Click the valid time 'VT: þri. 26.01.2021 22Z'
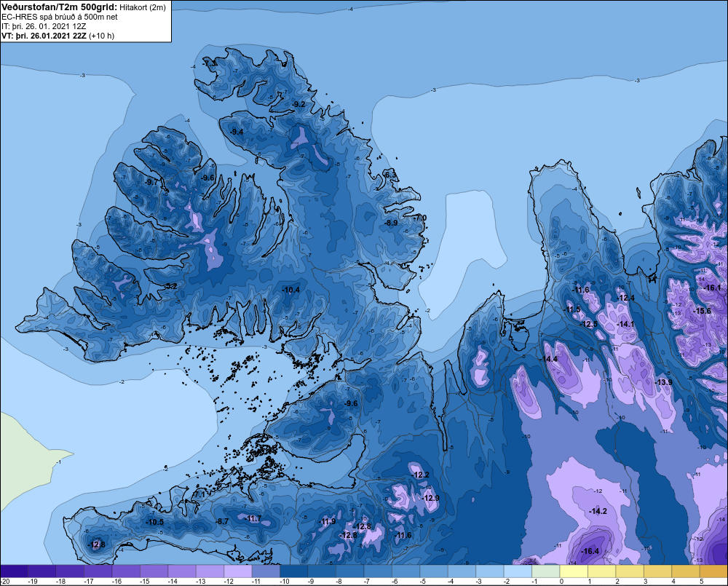728x586 pixels. 44,36
